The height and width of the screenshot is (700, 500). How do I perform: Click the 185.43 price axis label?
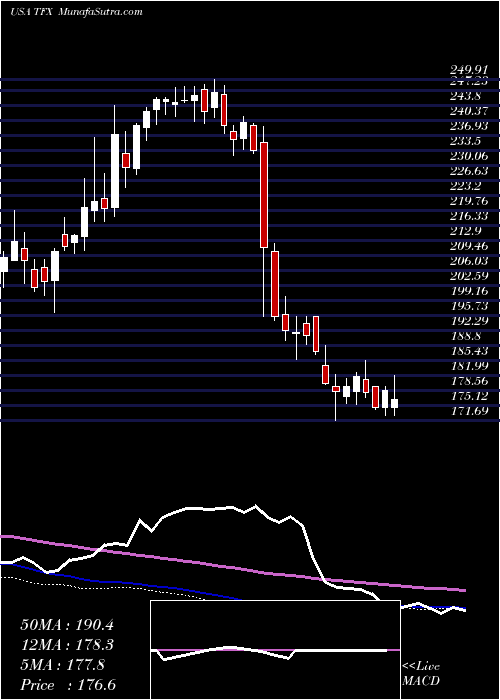(468, 351)
